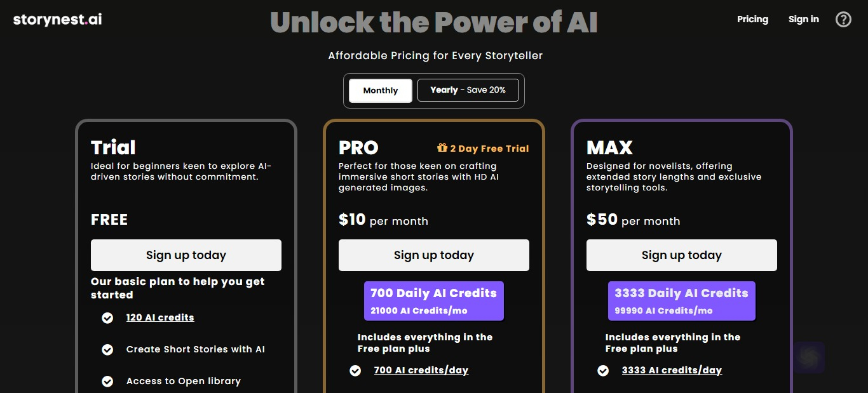Sign up today for the MAX plan
Viewport: 868px width, 393px height.
[x=682, y=255]
